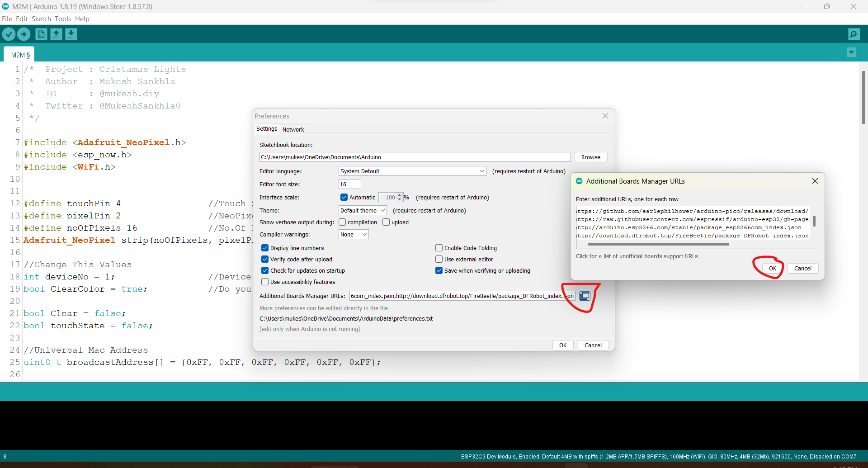Verify the M2M sketch
The width and height of the screenshot is (868, 468).
point(9,34)
